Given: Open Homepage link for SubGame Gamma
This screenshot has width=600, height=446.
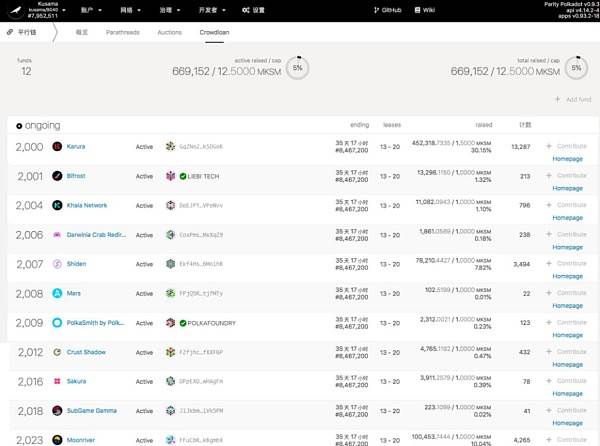Looking at the screenshot, I should (x=567, y=423).
